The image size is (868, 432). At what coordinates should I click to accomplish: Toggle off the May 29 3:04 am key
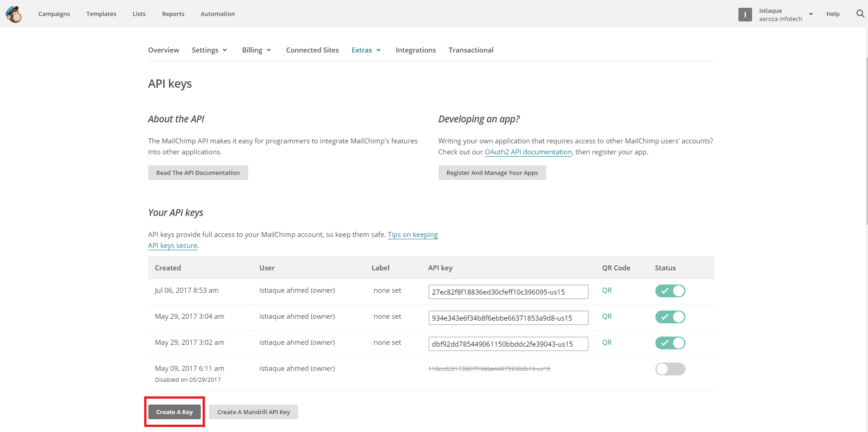[x=670, y=317]
